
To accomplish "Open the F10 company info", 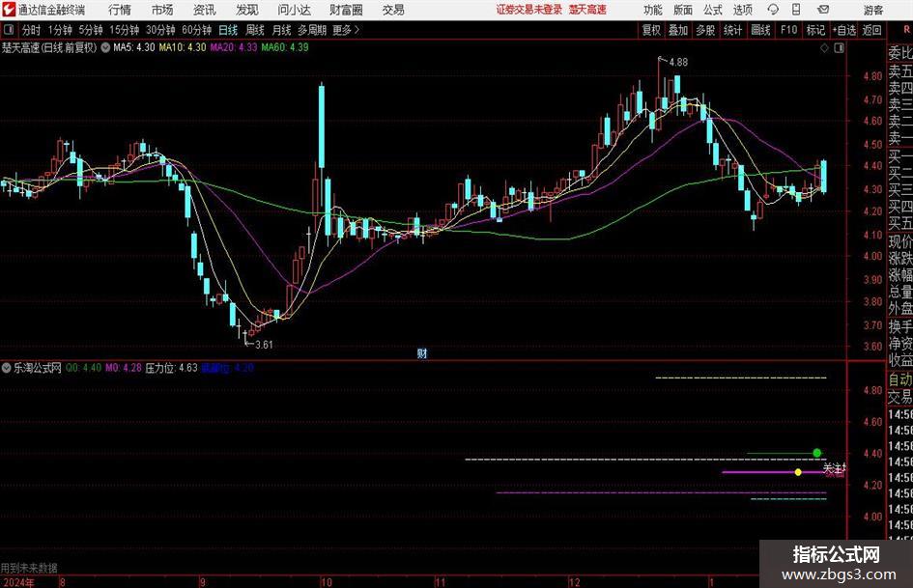I will pyautogui.click(x=789, y=30).
